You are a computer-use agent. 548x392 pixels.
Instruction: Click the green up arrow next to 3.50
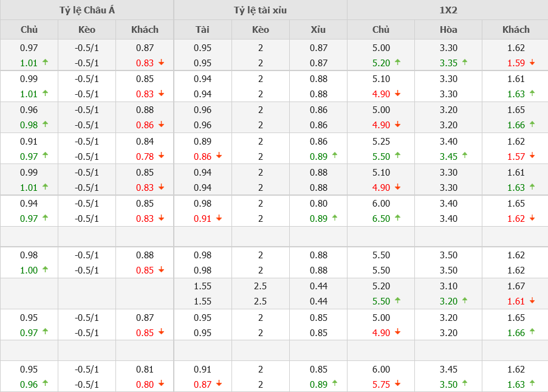point(465,383)
